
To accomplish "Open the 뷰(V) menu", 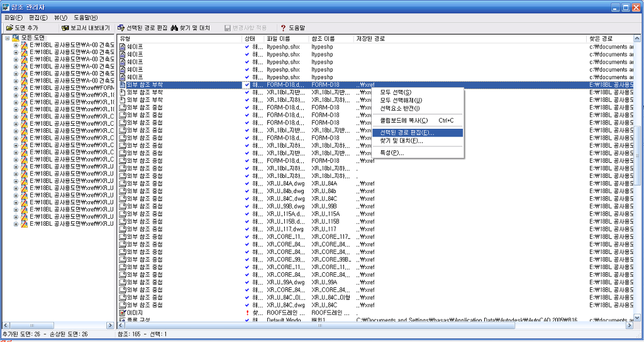I will (61, 18).
